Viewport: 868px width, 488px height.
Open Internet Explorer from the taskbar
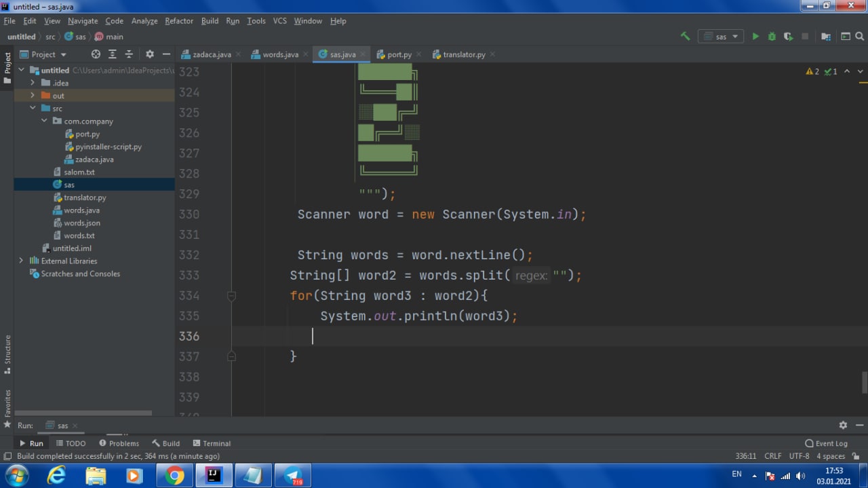(57, 476)
